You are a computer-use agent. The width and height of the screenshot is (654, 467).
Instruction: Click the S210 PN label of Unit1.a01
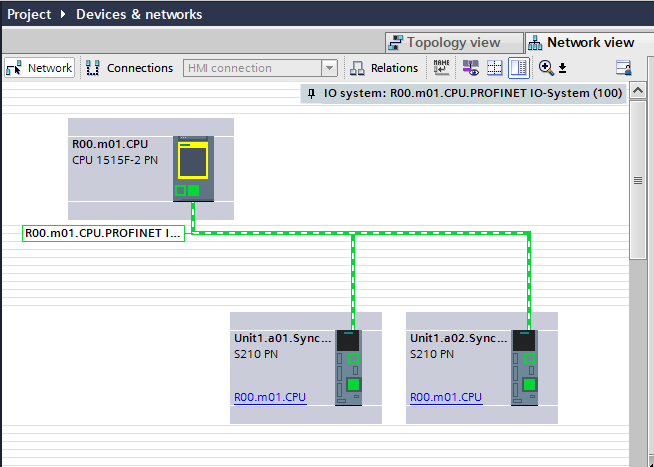click(256, 354)
